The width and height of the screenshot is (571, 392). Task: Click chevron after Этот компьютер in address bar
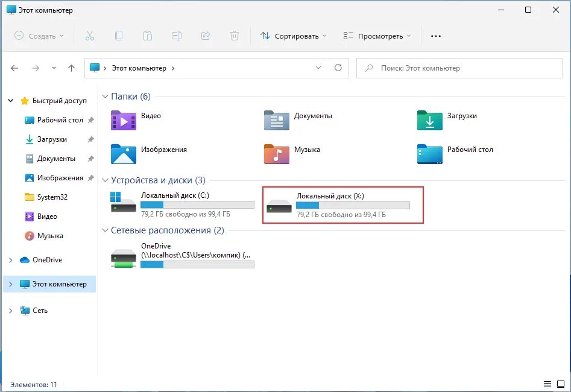pyautogui.click(x=173, y=68)
